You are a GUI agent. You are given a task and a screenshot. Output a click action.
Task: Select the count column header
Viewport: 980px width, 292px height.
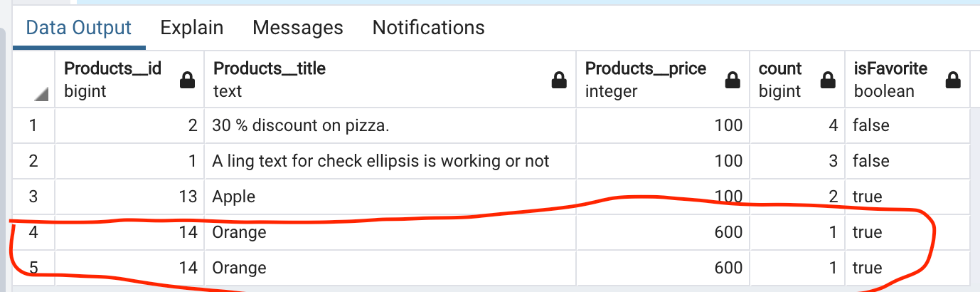coord(797,79)
